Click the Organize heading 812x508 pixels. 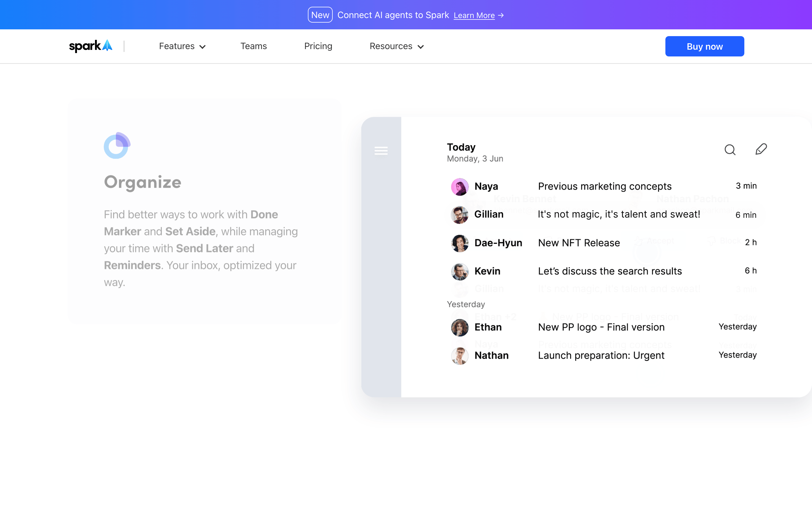pos(143,182)
